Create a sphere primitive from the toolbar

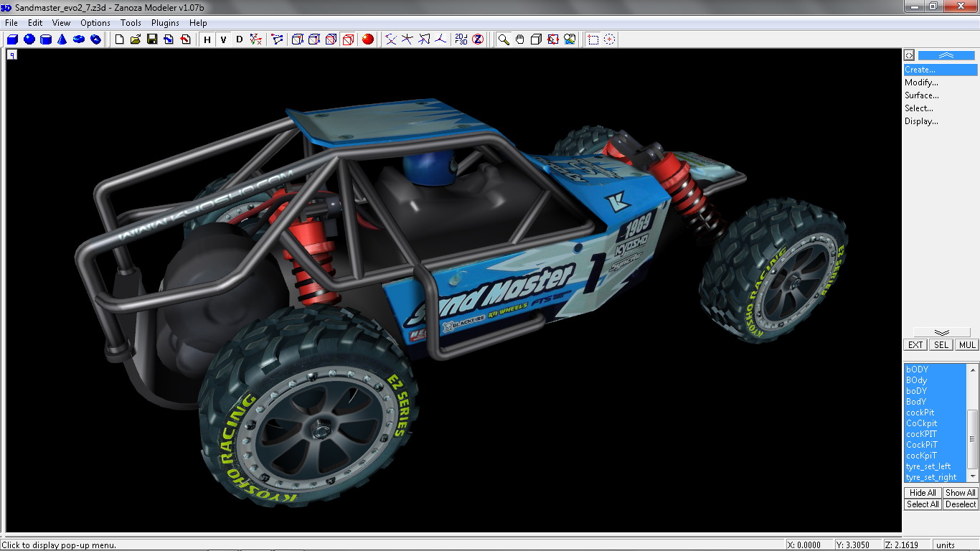coord(29,39)
